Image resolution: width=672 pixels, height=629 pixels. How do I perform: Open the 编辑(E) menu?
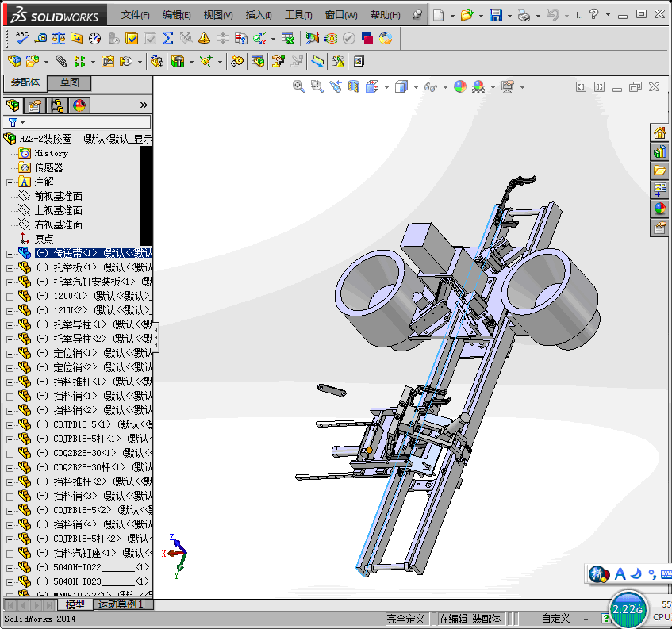point(177,15)
